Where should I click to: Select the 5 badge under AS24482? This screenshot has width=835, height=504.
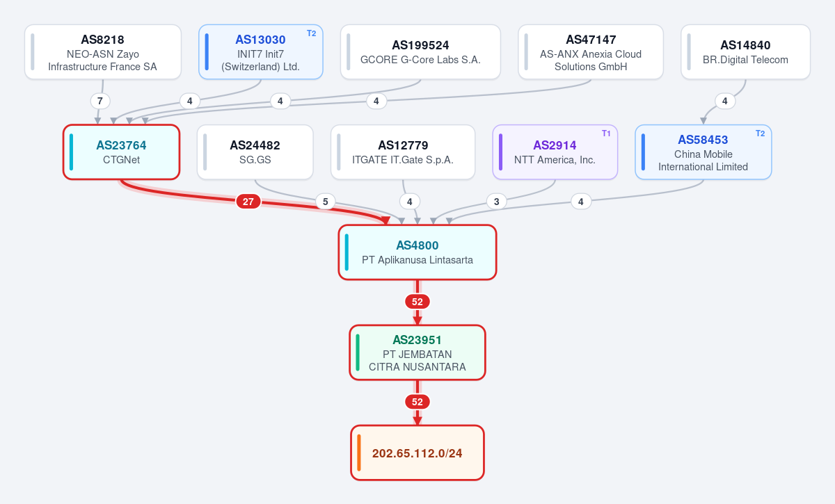point(325,202)
